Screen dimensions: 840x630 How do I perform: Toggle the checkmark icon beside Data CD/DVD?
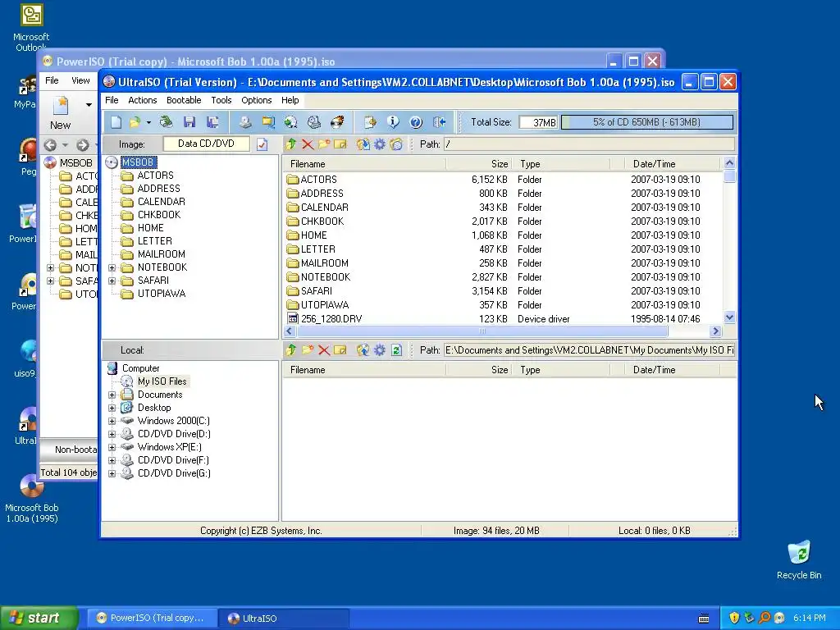[x=262, y=144]
